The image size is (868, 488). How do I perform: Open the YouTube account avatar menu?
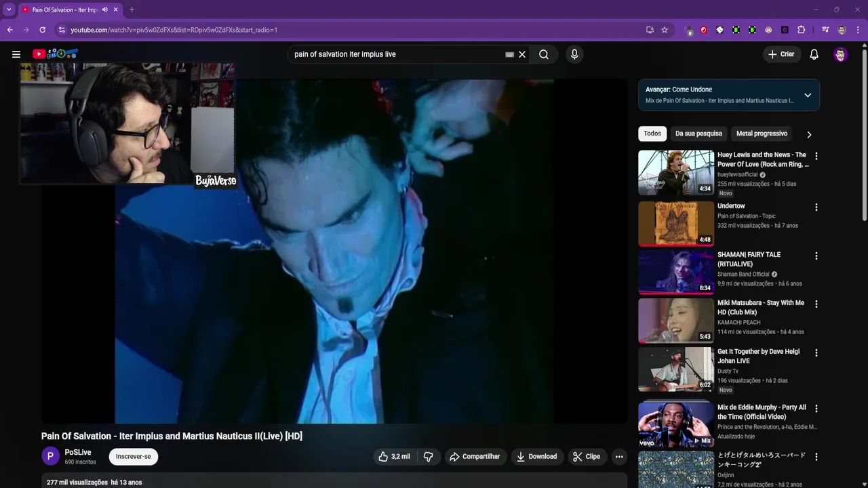point(840,54)
